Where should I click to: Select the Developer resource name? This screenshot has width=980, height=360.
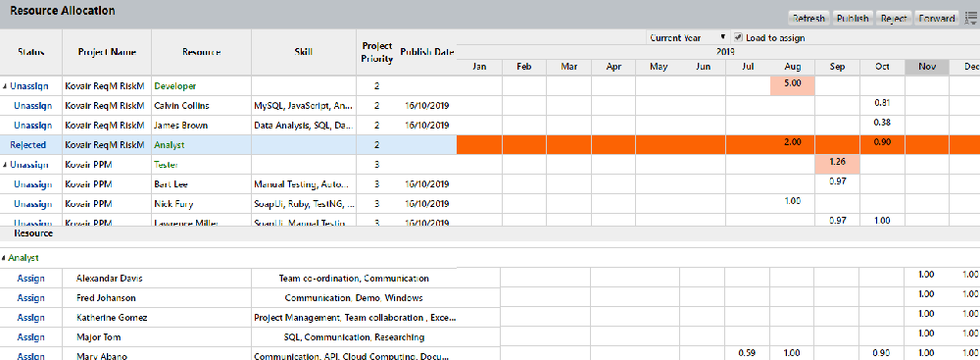tap(175, 85)
